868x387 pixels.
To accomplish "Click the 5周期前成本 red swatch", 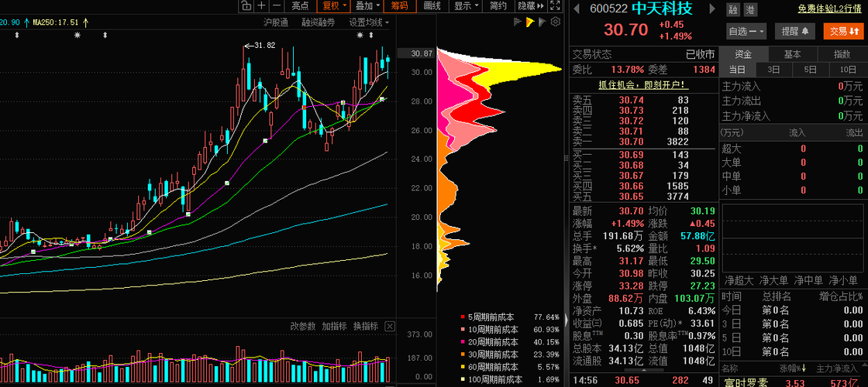I will point(463,317).
